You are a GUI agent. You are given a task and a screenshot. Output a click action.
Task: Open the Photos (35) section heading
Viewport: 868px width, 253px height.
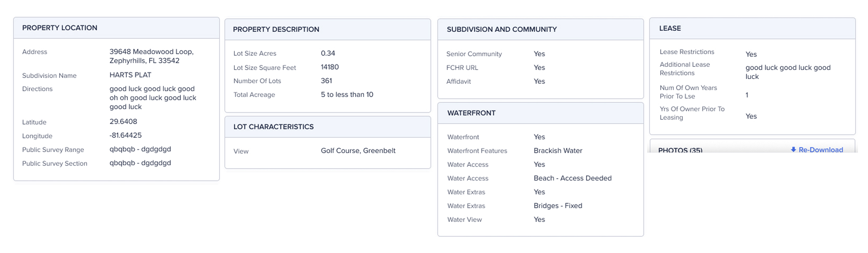tap(680, 150)
